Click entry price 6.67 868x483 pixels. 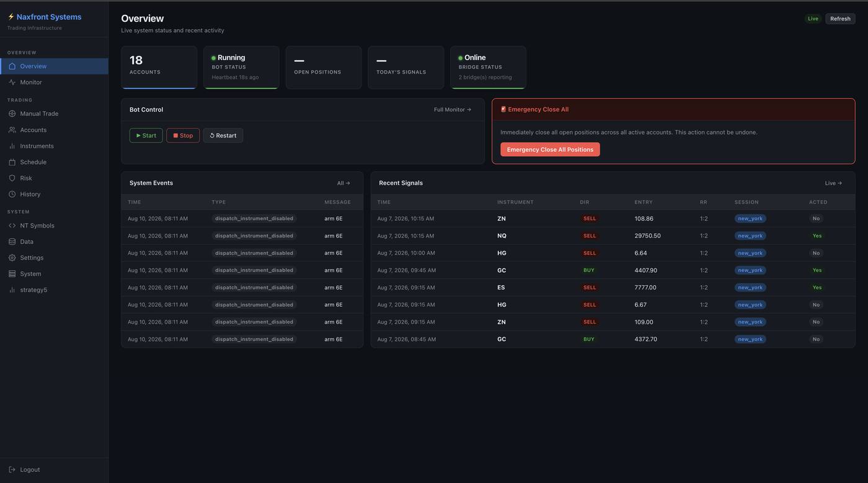click(640, 305)
